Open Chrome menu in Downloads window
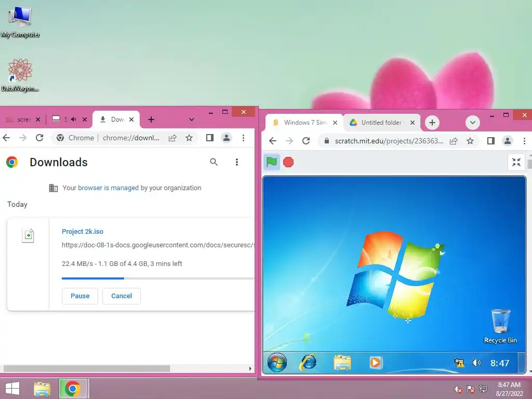This screenshot has width=532, height=399. click(243, 138)
